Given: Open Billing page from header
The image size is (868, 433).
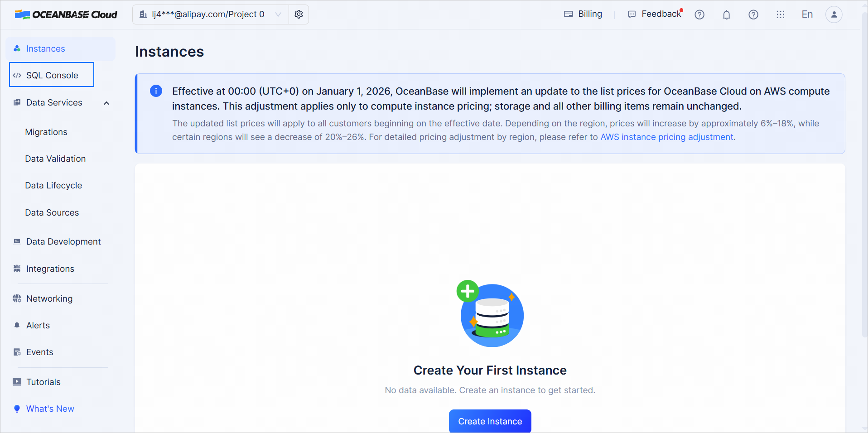Looking at the screenshot, I should [583, 14].
